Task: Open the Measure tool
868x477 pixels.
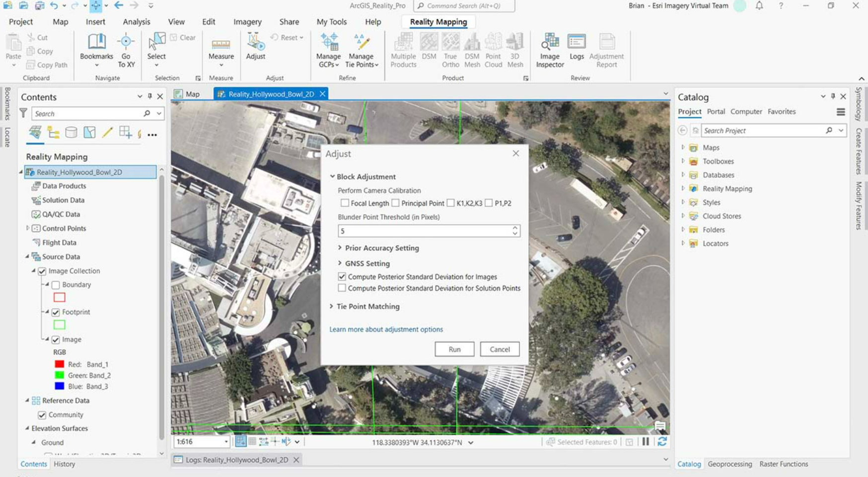Action: (221, 50)
